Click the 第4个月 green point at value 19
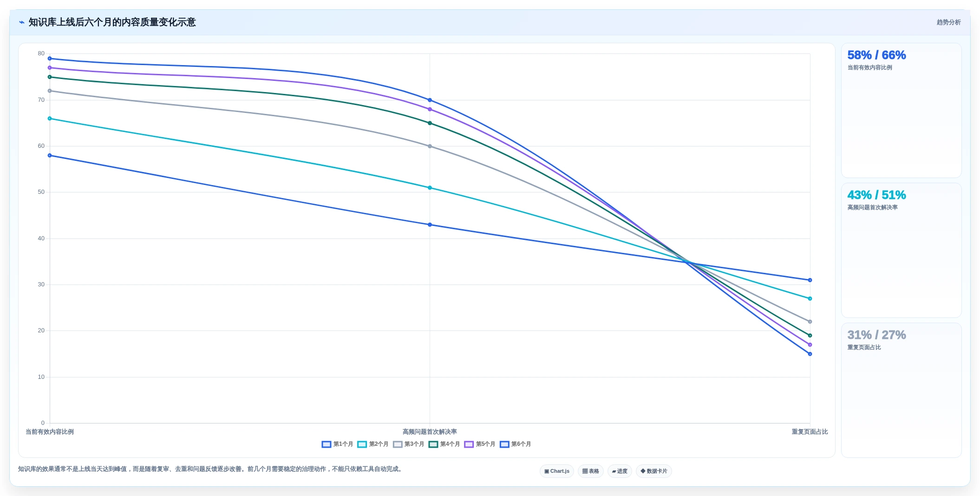Image resolution: width=980 pixels, height=496 pixels. [810, 336]
